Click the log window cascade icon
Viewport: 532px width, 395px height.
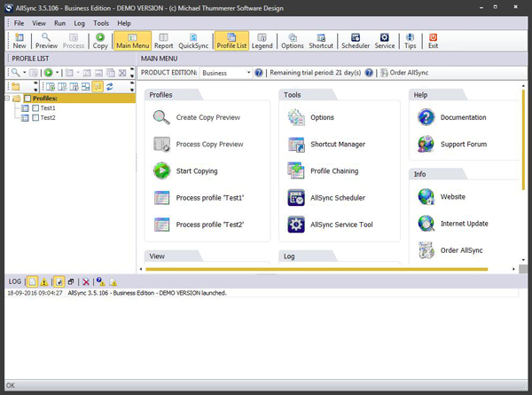(x=71, y=281)
